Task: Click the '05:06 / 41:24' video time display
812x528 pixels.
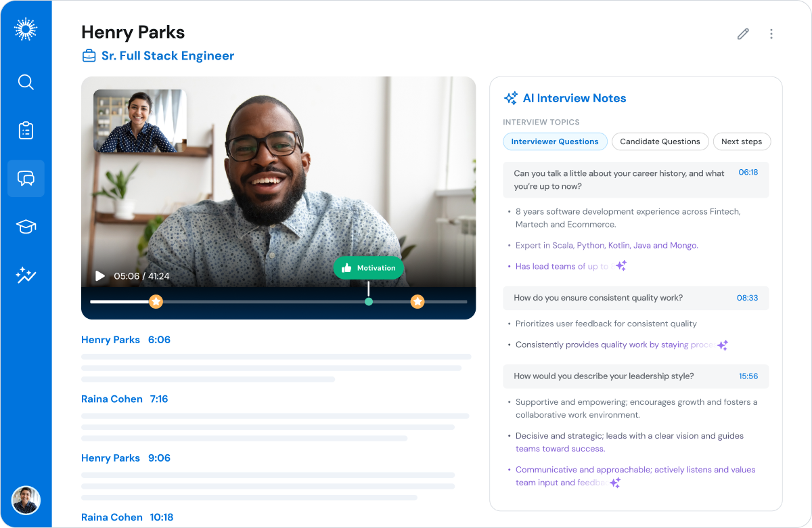Action: (x=141, y=276)
